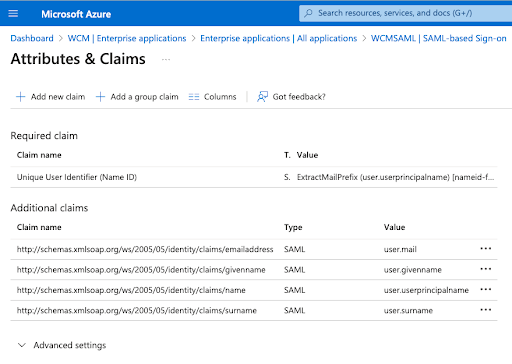Click the search magnifier icon
512x364 pixels.
point(308,13)
